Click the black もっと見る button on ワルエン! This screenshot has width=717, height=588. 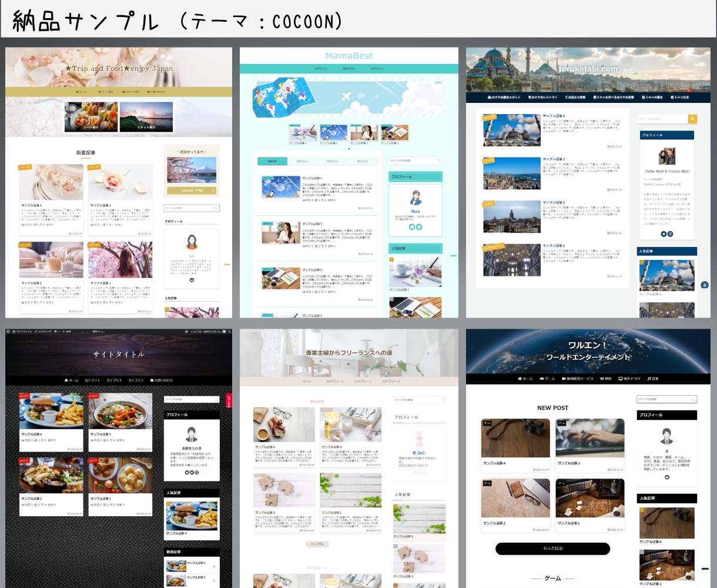tap(552, 549)
